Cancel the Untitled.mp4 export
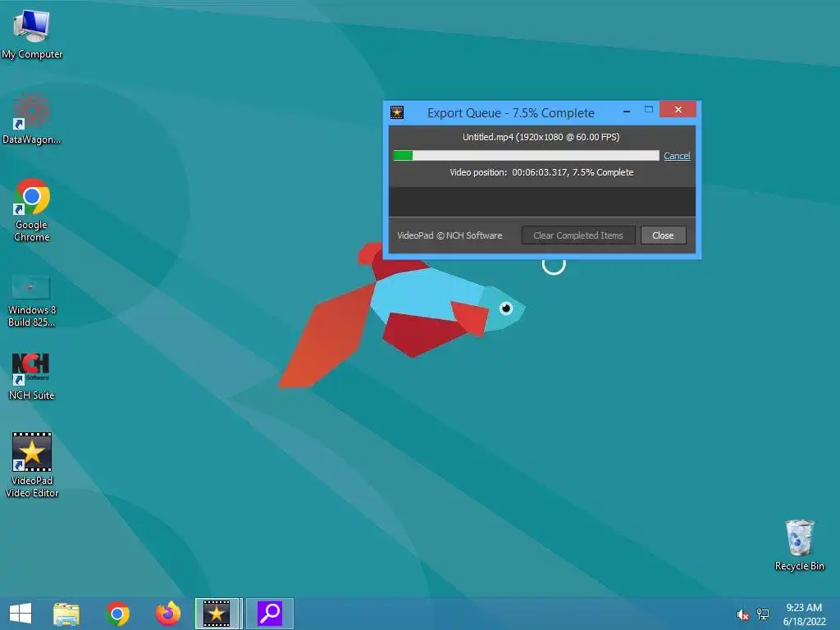 [x=677, y=156]
